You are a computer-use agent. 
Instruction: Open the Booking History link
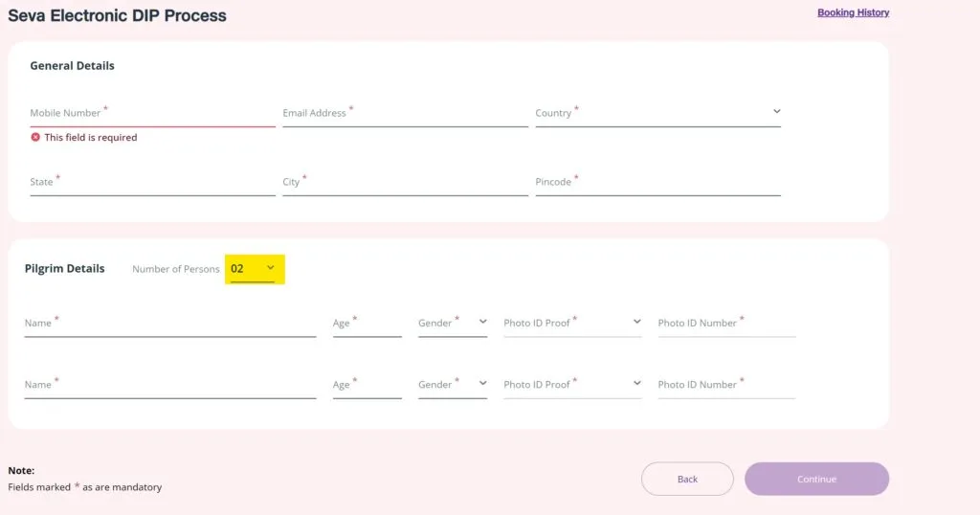pos(853,12)
